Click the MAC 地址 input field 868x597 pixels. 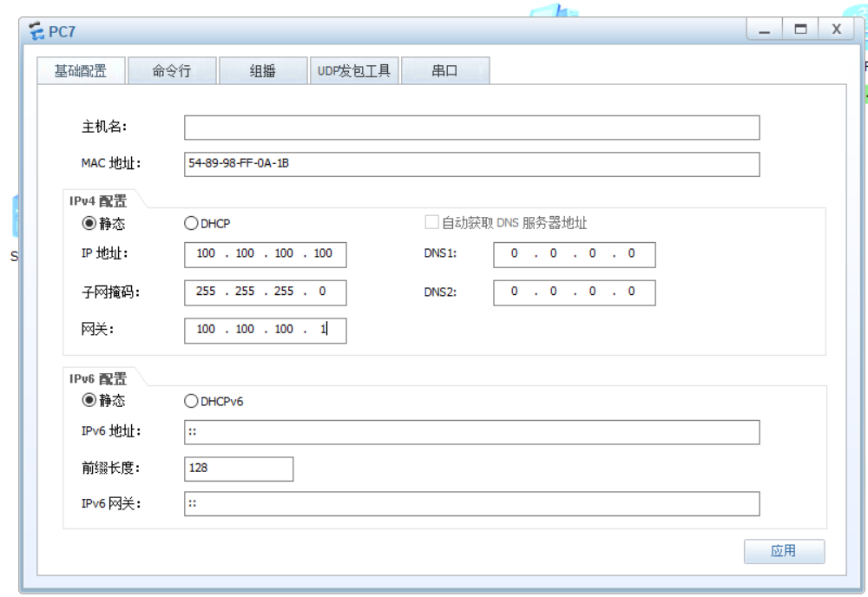click(471, 164)
